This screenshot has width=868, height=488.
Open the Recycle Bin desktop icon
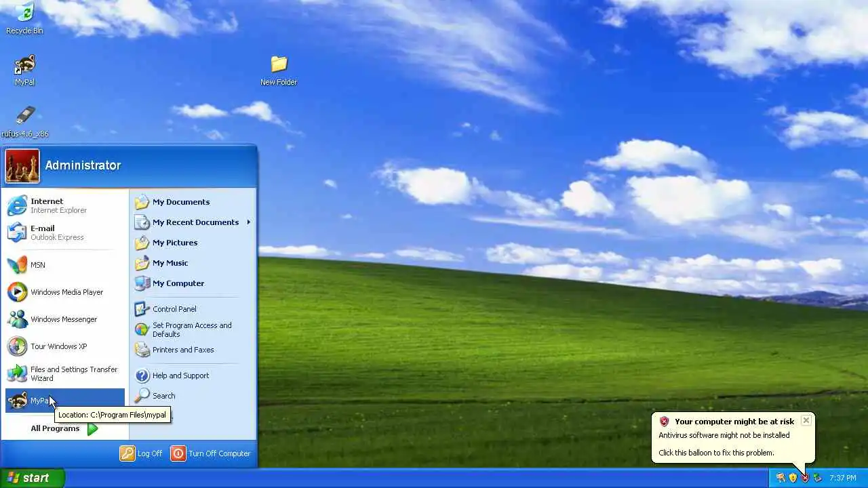[24, 18]
